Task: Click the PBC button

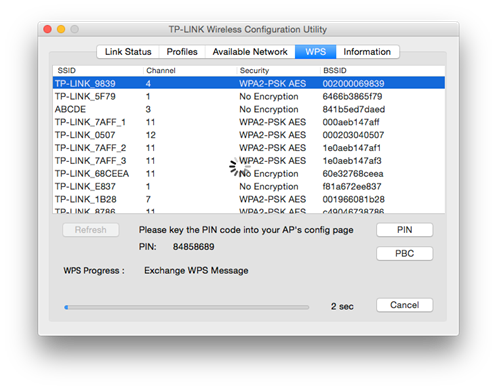Action: point(405,253)
